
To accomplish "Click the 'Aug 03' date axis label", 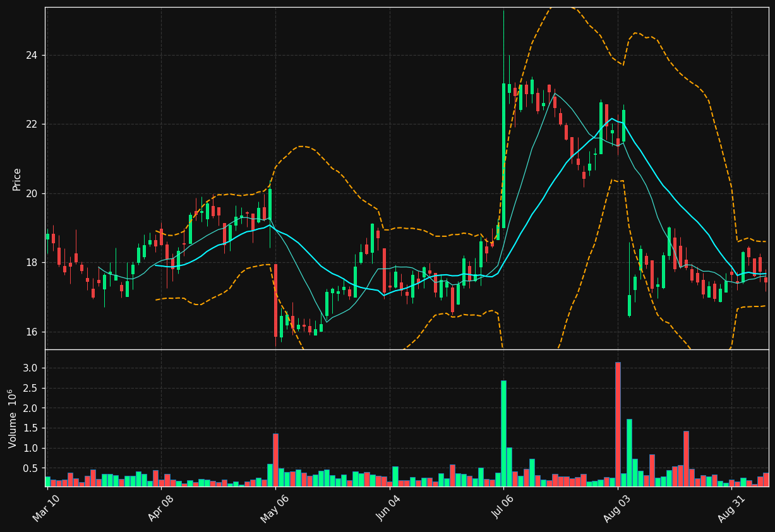I will coord(616,508).
